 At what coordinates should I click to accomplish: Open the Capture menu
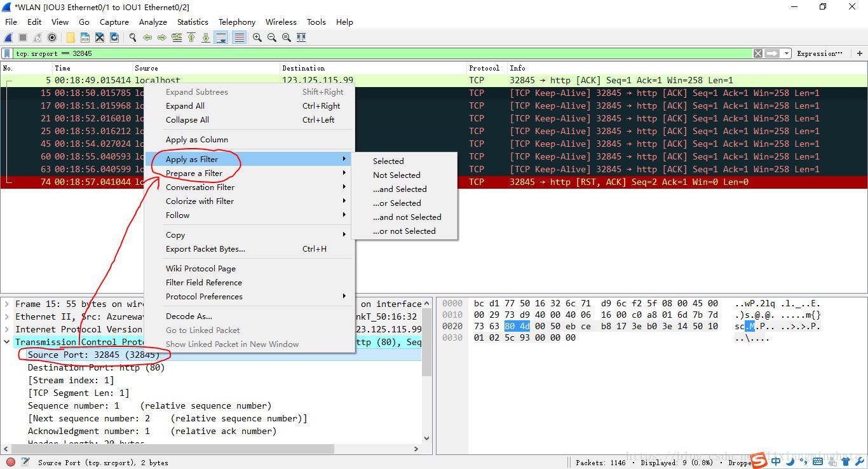pyautogui.click(x=114, y=22)
